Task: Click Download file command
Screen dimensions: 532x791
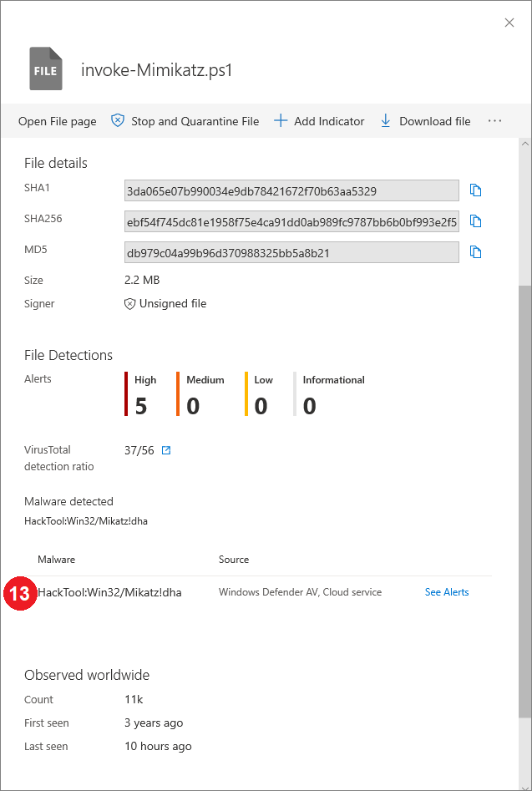Action: (x=434, y=121)
